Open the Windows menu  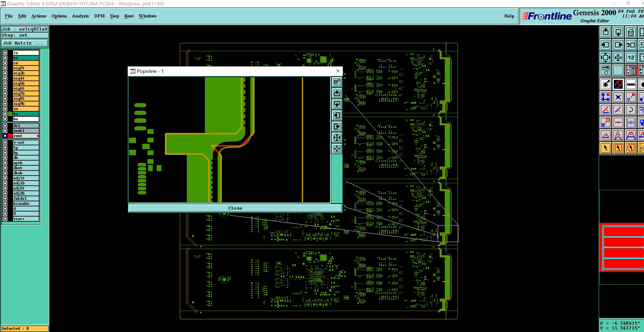pyautogui.click(x=148, y=16)
